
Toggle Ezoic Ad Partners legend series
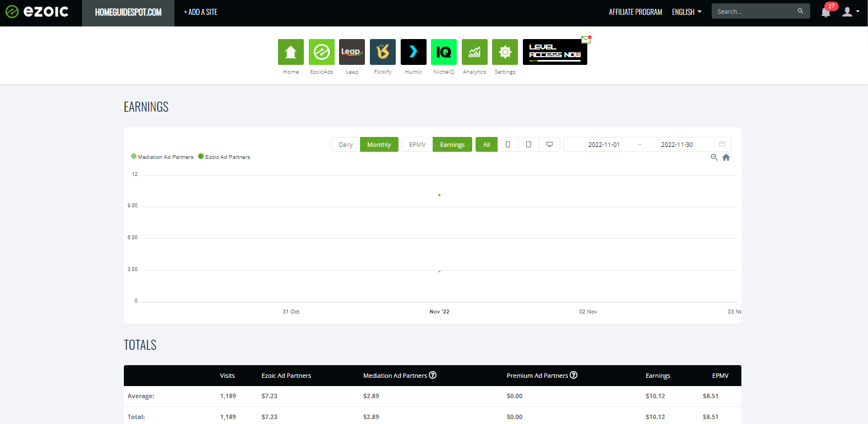click(x=224, y=157)
